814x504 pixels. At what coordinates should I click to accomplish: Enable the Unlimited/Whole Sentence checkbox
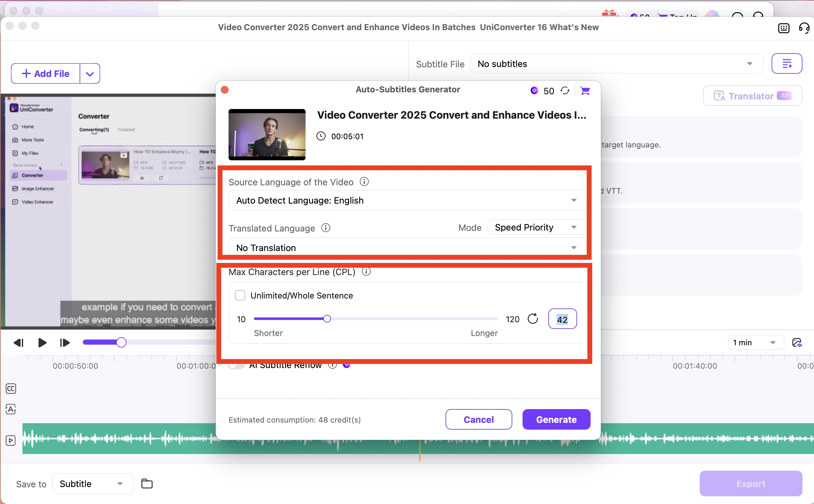click(x=240, y=295)
